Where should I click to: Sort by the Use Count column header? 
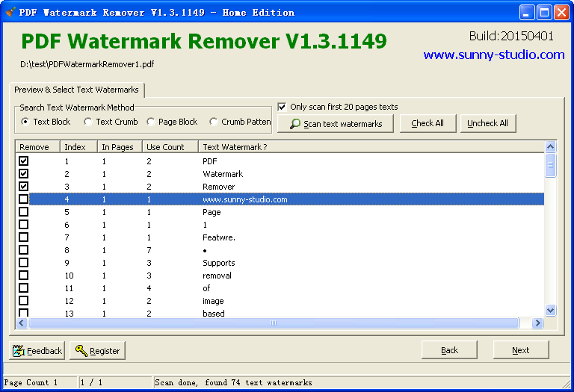pyautogui.click(x=170, y=146)
